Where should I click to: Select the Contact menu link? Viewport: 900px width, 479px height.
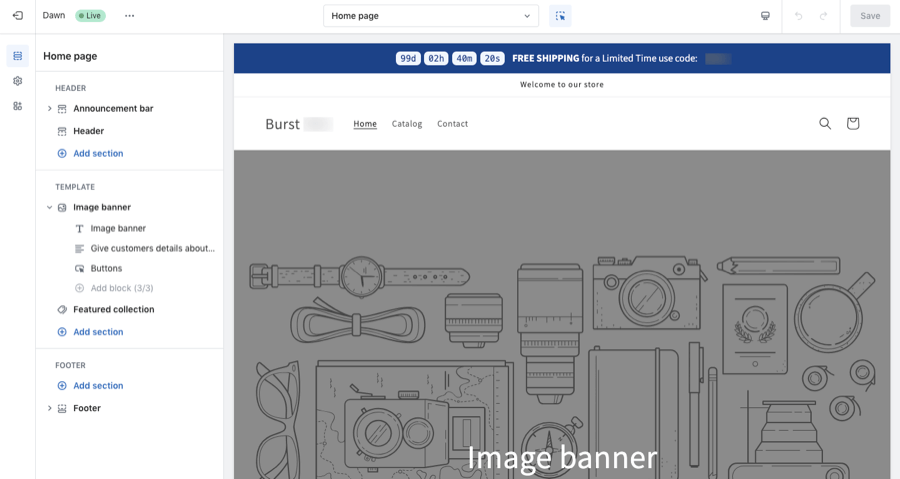click(x=452, y=124)
